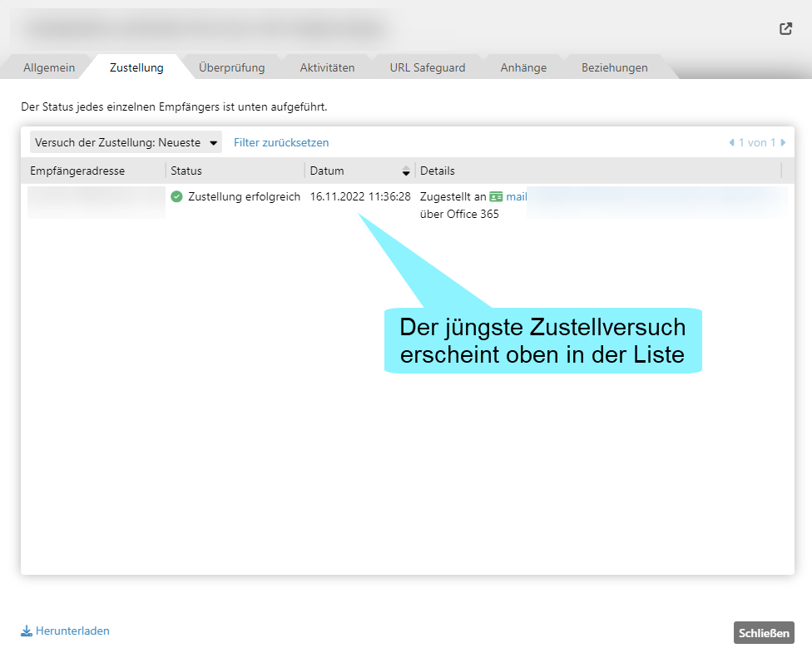The image size is (812, 653).
Task: Click the Datum sort arrows
Action: tap(406, 171)
